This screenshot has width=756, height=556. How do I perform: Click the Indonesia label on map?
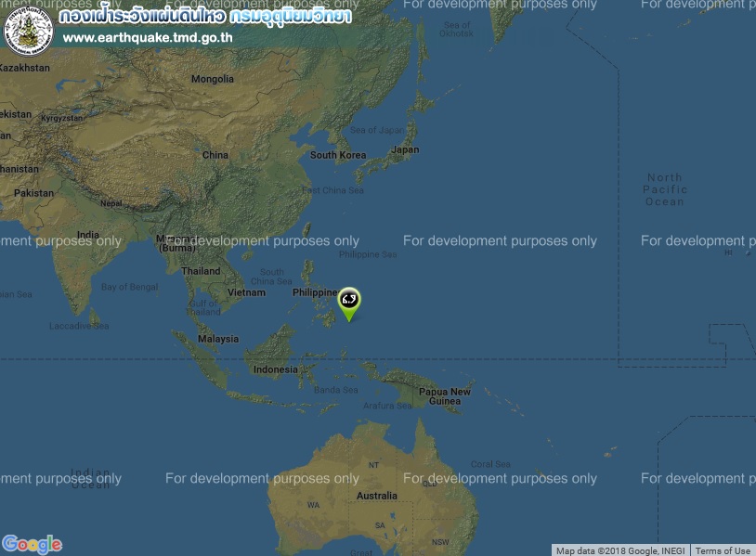pyautogui.click(x=275, y=369)
